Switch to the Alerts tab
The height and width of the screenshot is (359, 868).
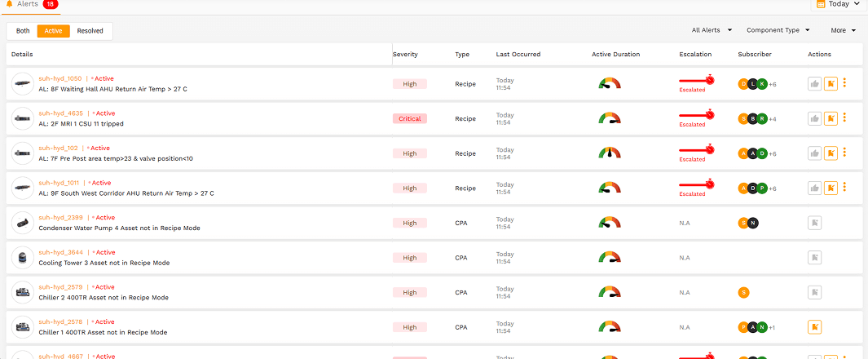click(32, 4)
